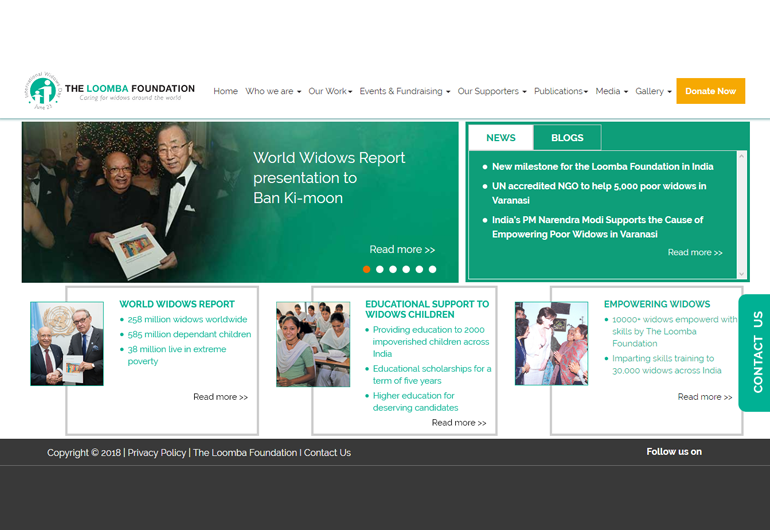The width and height of the screenshot is (770, 530).
Task: Click 'Educational scholarships for a term' bullet
Action: tap(432, 375)
